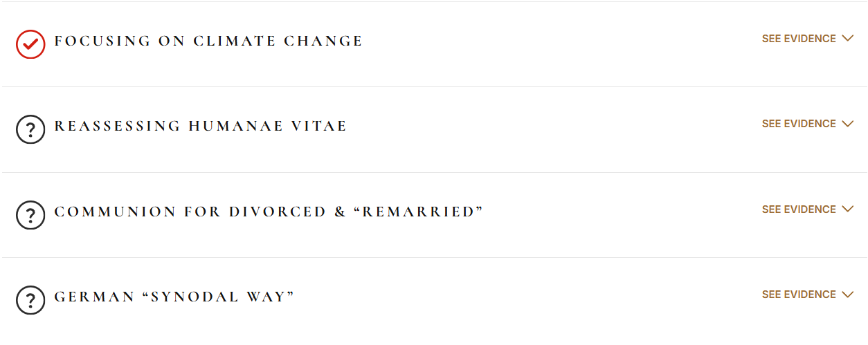868x345 pixels.
Task: Show See Evidence for Communion for Divorced
Action: 799,209
